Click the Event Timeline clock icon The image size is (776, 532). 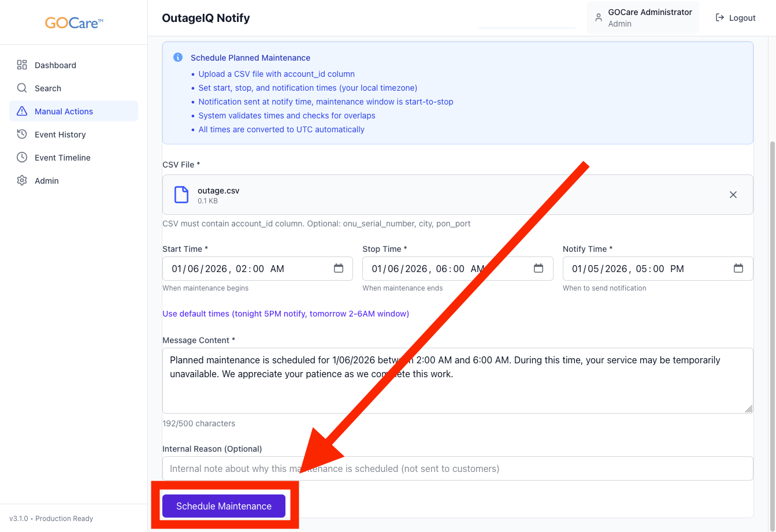pos(22,158)
